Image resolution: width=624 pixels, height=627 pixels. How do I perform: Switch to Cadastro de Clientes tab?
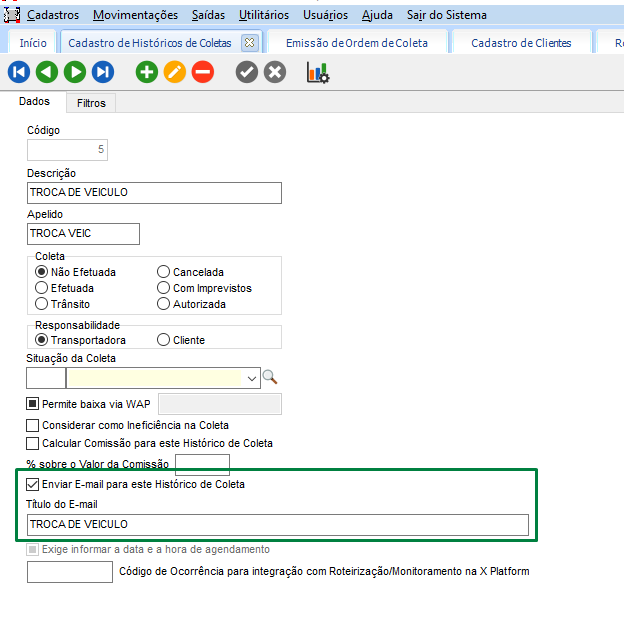[x=521, y=43]
